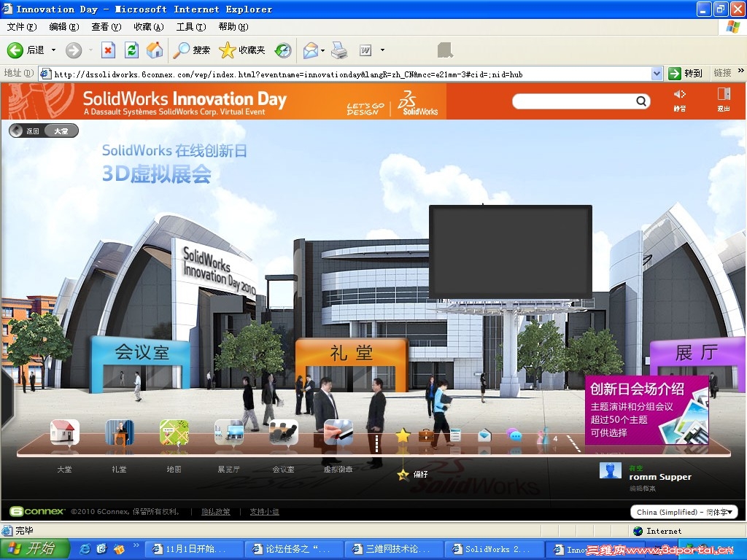Click the romm Supper user avatar
747x560 pixels.
(x=611, y=470)
